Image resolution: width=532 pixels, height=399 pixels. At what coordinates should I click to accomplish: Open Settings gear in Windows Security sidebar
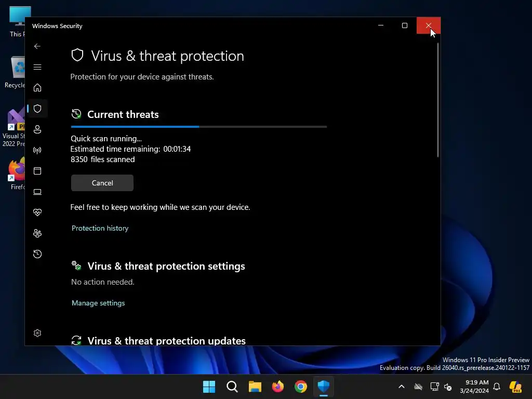37,333
